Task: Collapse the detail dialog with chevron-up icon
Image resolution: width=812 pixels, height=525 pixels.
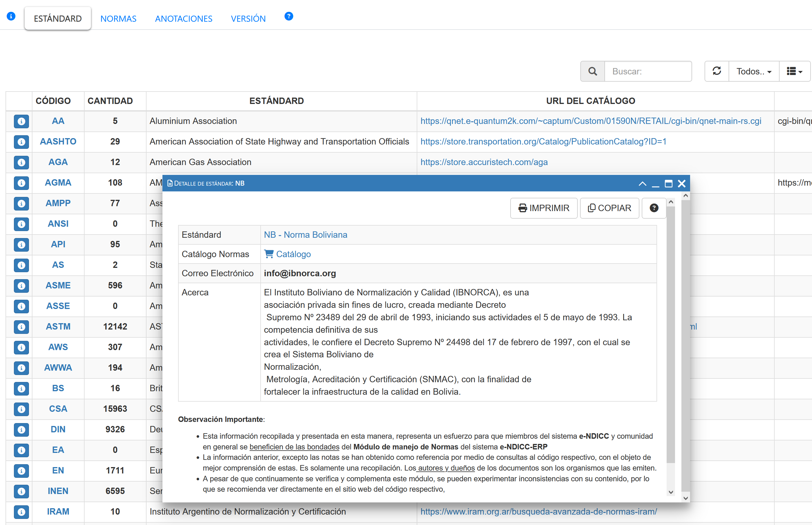Action: [x=642, y=184]
